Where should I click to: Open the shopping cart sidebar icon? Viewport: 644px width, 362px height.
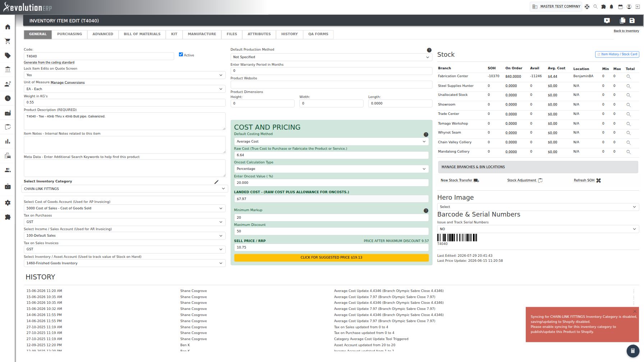tap(8, 41)
